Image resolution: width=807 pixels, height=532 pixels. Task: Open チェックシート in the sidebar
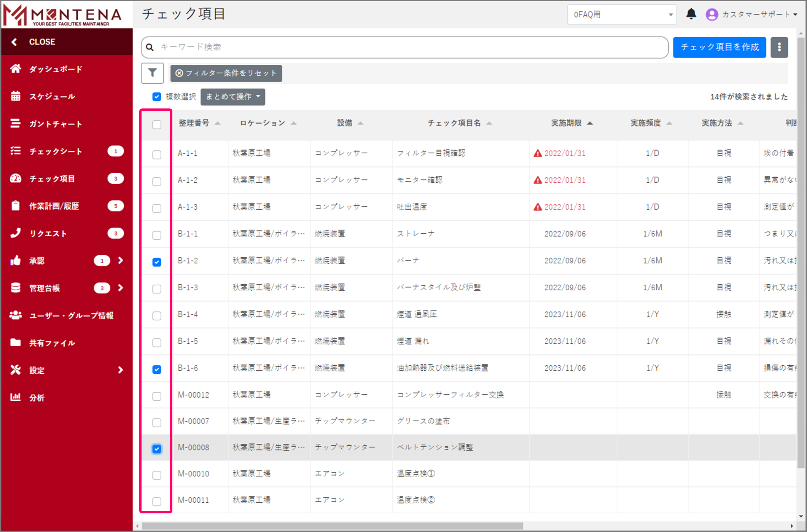[x=56, y=151]
